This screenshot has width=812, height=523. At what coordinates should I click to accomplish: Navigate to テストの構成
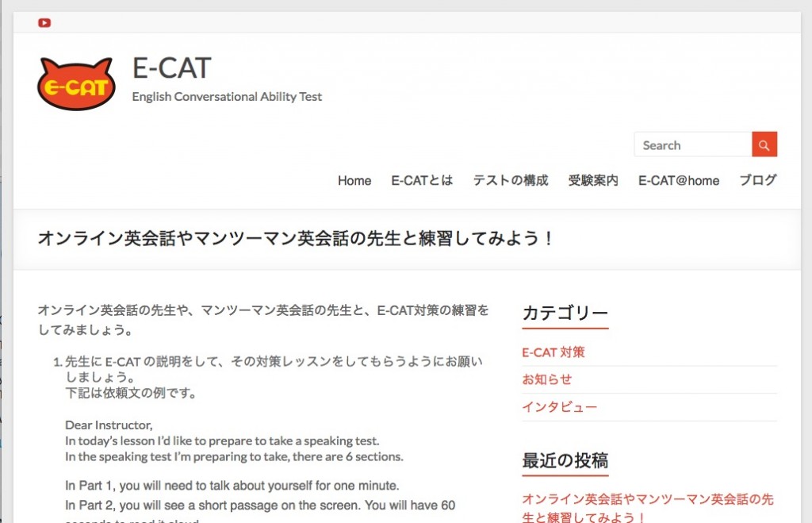click(x=510, y=180)
